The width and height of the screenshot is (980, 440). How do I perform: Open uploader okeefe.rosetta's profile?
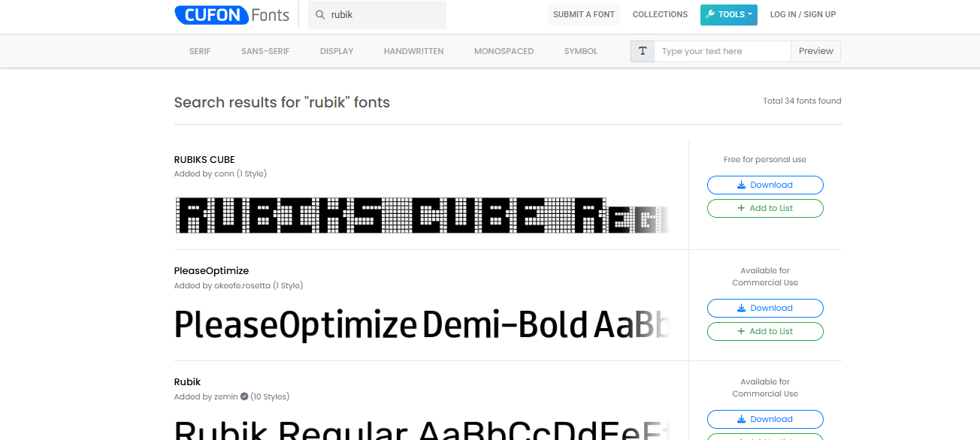[242, 285]
